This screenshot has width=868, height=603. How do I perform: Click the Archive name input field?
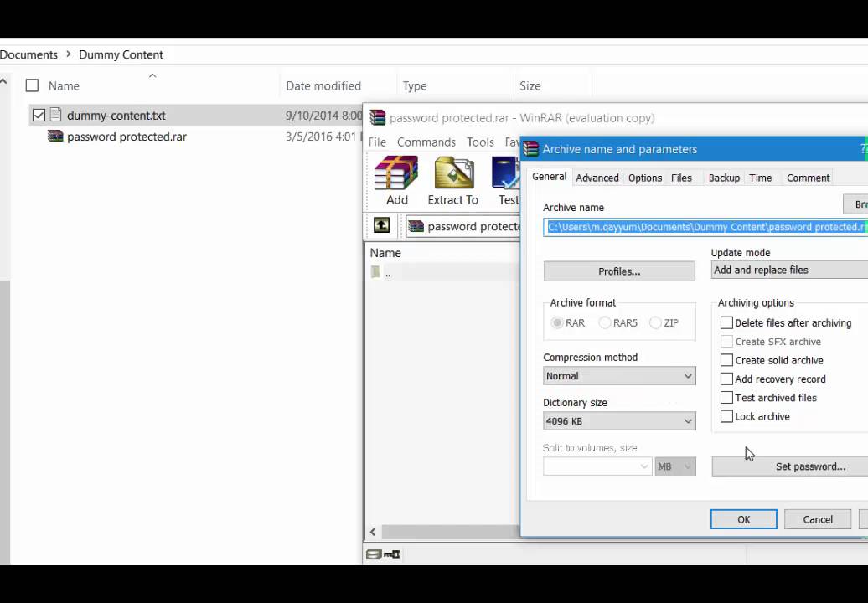coord(705,227)
